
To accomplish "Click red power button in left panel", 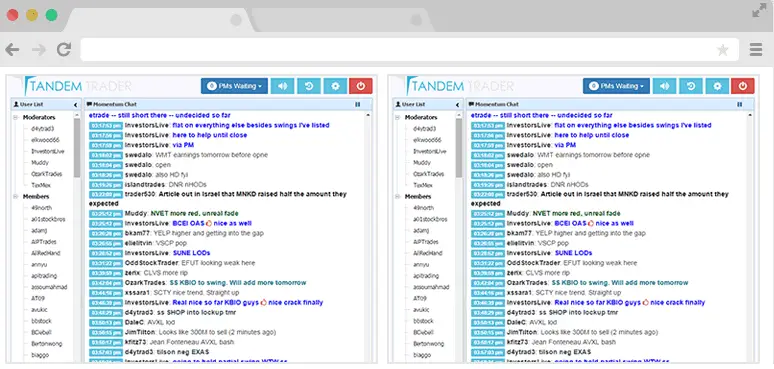I will [x=361, y=86].
